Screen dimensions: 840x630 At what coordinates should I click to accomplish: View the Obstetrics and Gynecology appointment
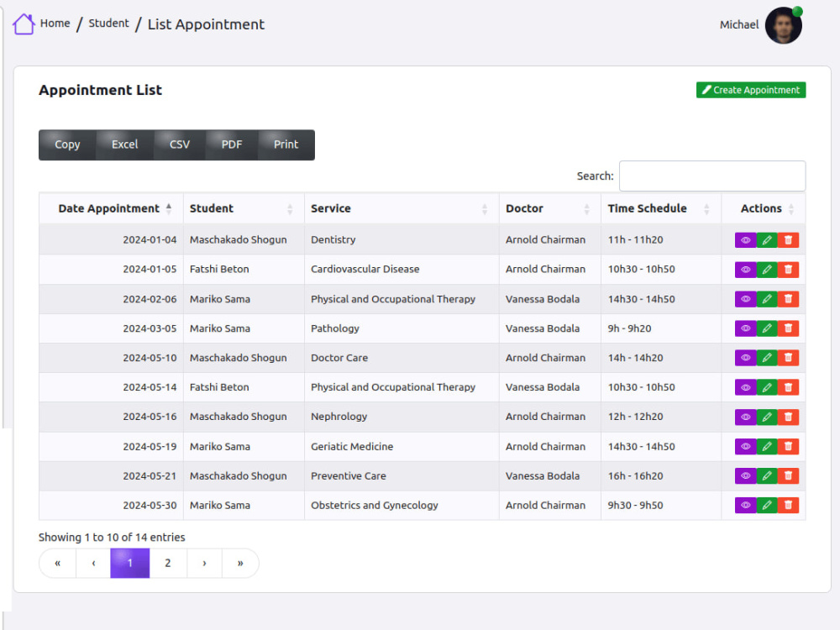[745, 505]
